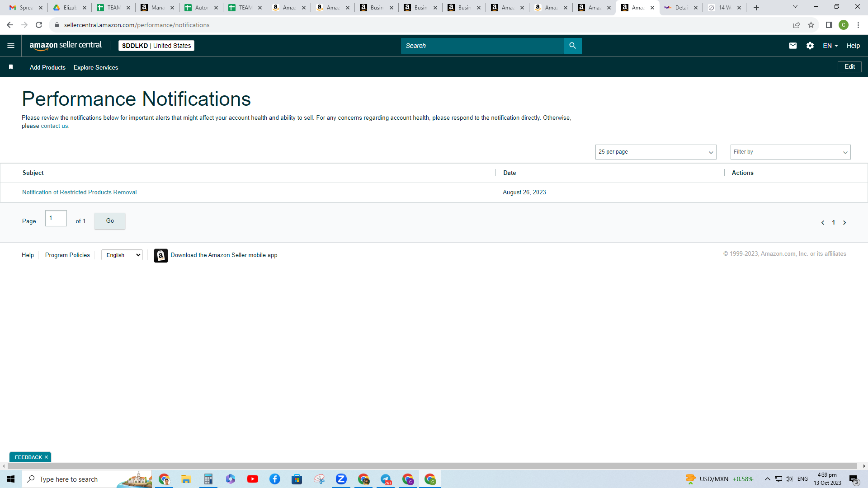Open the volume control

click(x=789, y=479)
